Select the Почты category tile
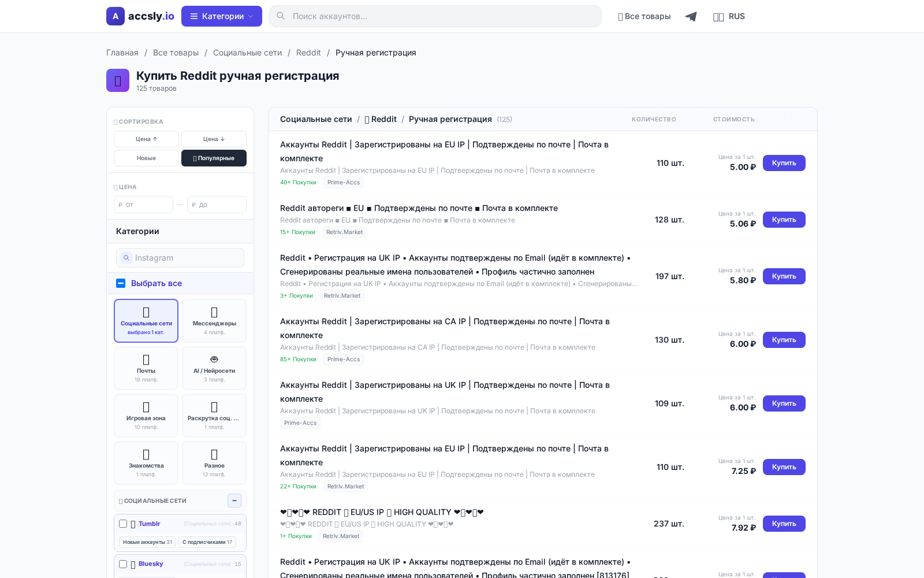The width and height of the screenshot is (924, 578). pos(146,368)
